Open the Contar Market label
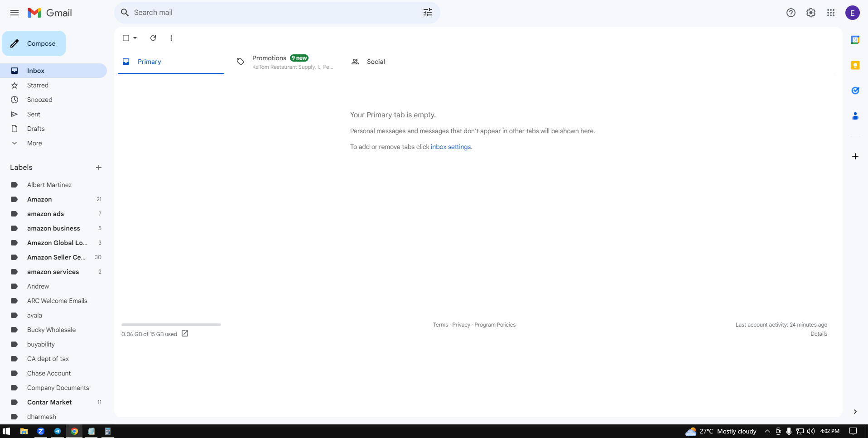The width and height of the screenshot is (868, 438). pos(53,402)
